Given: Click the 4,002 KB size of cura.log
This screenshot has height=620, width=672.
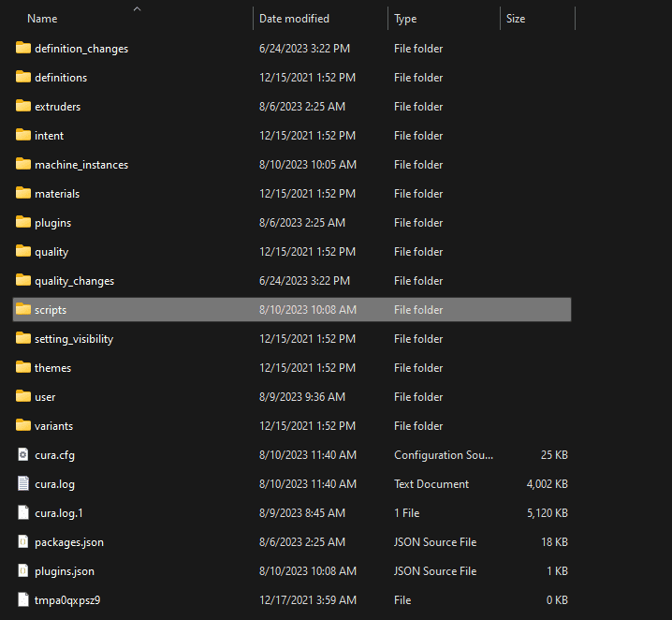Looking at the screenshot, I should coord(547,484).
